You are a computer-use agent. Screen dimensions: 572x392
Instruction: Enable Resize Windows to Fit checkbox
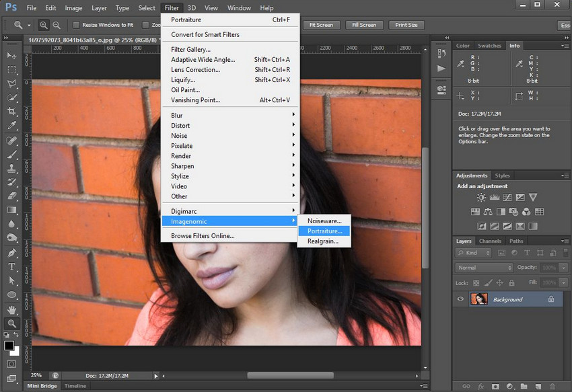pyautogui.click(x=76, y=25)
